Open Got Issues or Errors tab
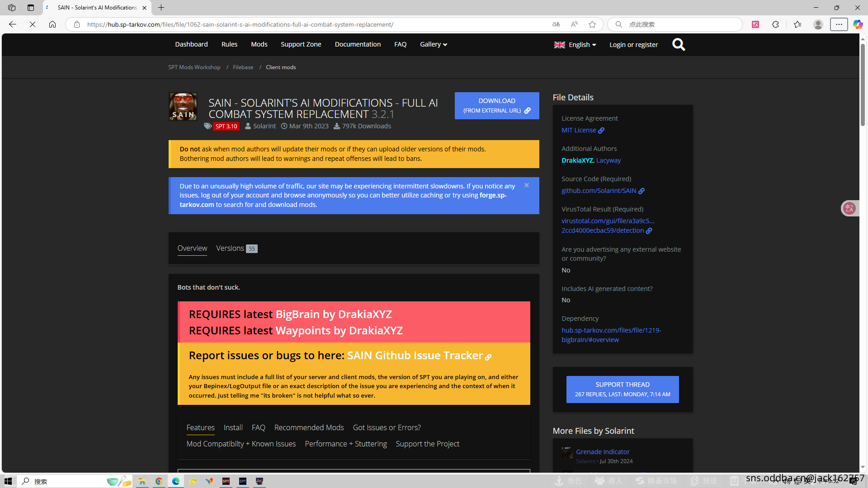 [x=387, y=427]
